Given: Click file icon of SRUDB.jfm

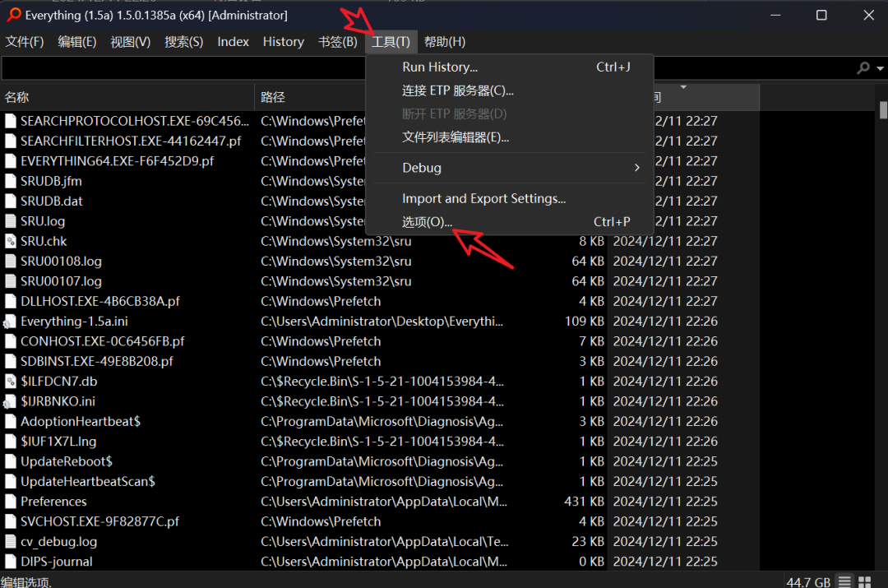Looking at the screenshot, I should point(10,181).
